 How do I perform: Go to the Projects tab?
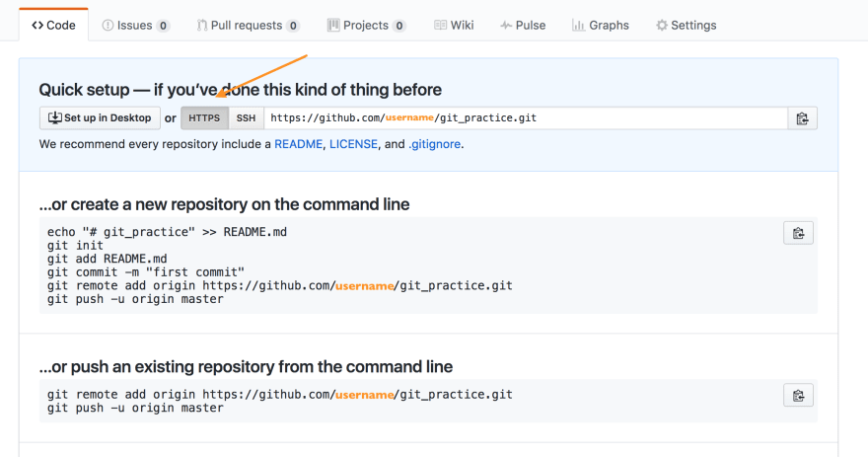(x=367, y=26)
